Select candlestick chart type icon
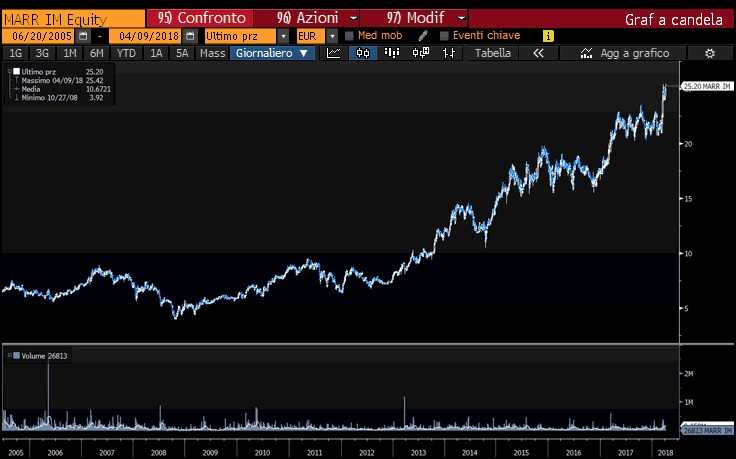The height and width of the screenshot is (459, 736). pos(363,53)
